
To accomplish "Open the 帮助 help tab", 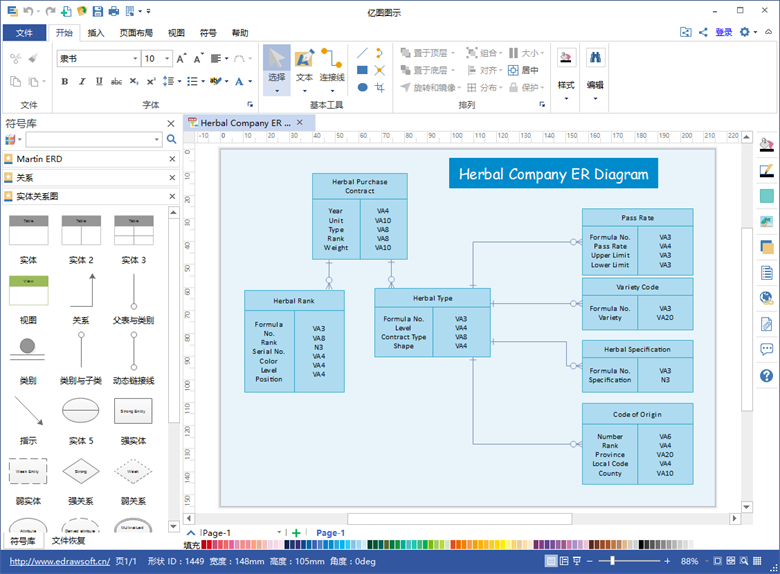I will click(240, 33).
